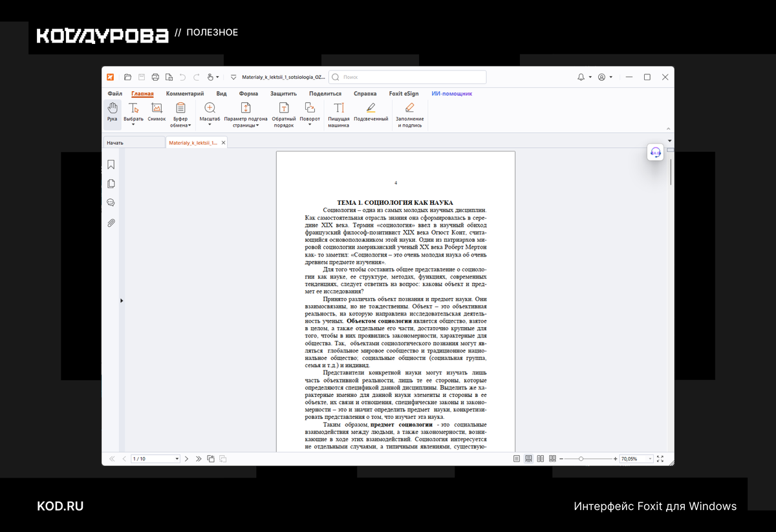Switch to the Начать document tab
The height and width of the screenshot is (532, 776).
point(133,142)
